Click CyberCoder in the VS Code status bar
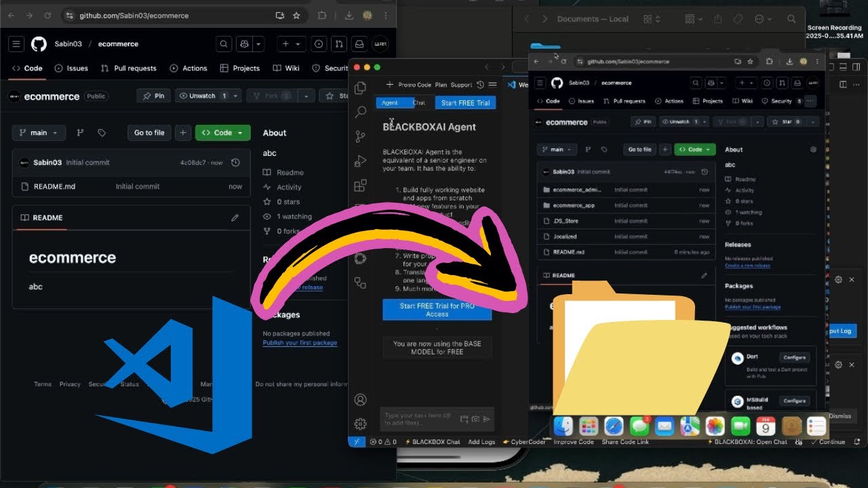Viewport: 868px width, 488px height. tap(524, 442)
